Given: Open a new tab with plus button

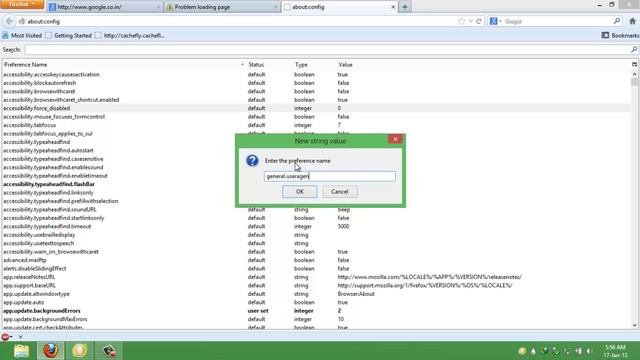Looking at the screenshot, I should pyautogui.click(x=405, y=7).
